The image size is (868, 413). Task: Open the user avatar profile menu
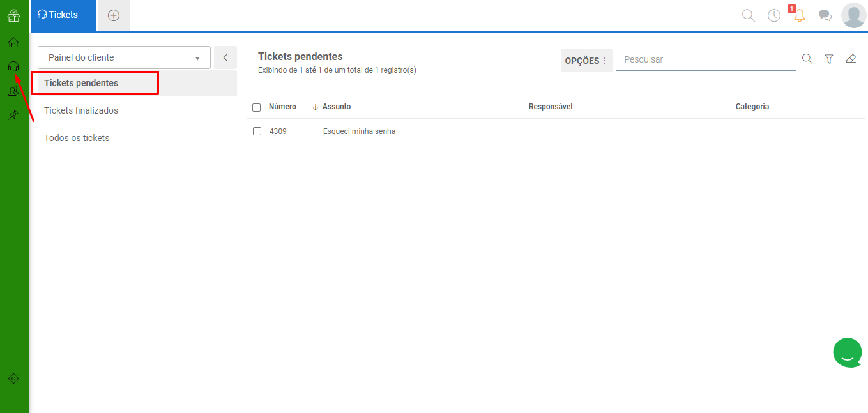coord(853,15)
